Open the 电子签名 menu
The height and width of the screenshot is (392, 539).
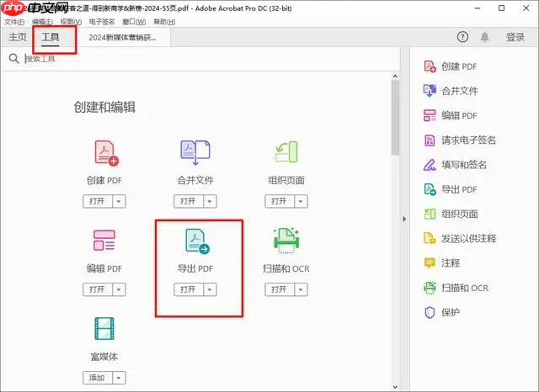pyautogui.click(x=102, y=22)
